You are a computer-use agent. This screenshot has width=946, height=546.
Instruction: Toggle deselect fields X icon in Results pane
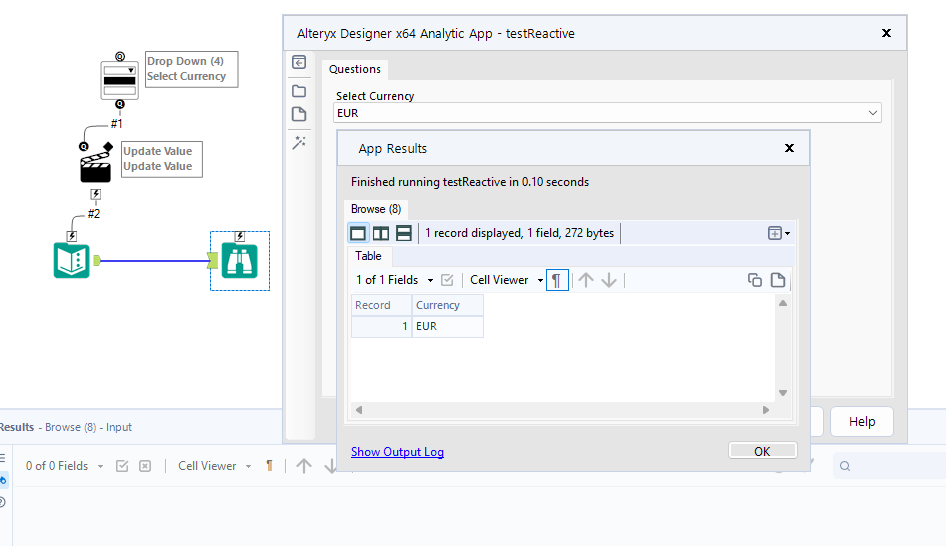(x=145, y=466)
